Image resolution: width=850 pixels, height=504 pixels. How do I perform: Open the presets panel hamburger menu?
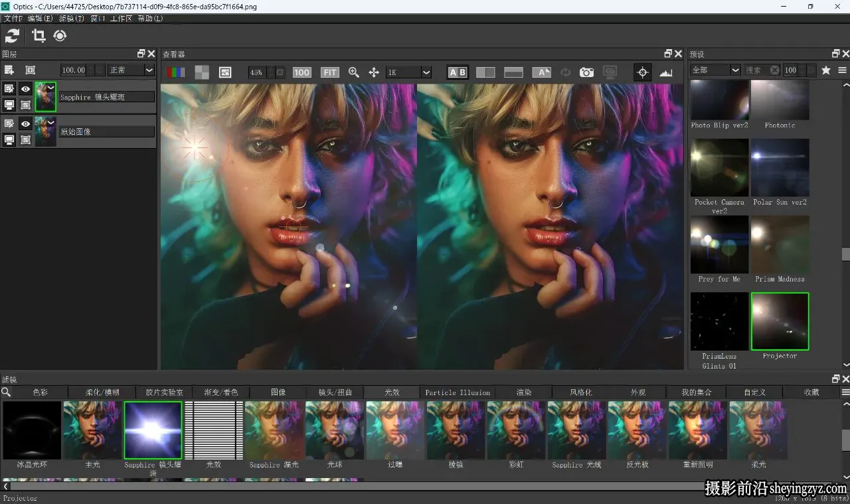[x=842, y=70]
